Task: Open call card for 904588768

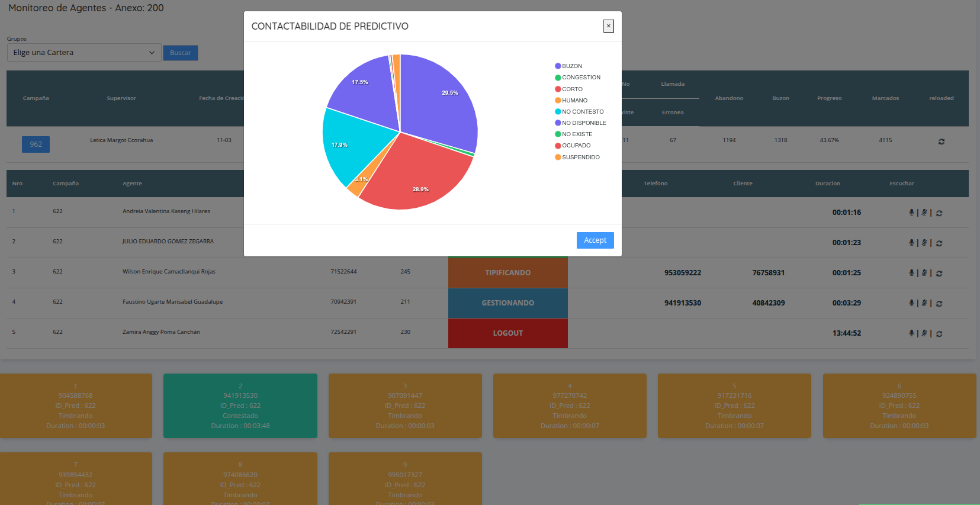Action: 76,406
